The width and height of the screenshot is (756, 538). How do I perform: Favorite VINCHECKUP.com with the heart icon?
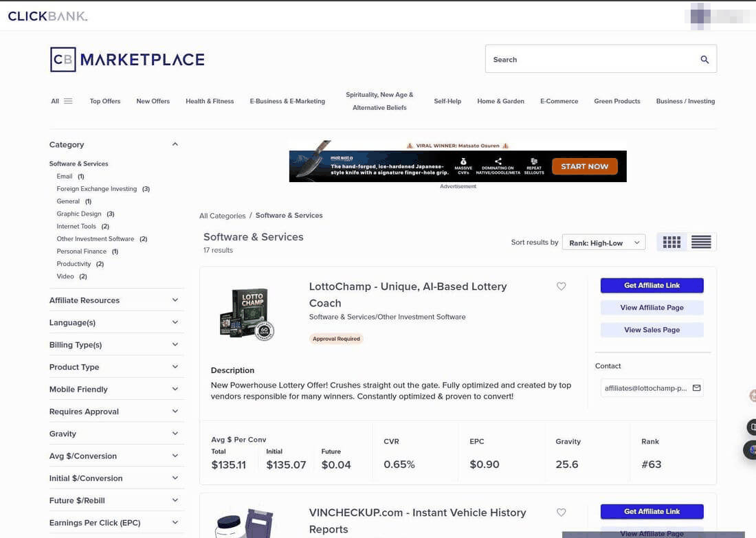pyautogui.click(x=562, y=513)
